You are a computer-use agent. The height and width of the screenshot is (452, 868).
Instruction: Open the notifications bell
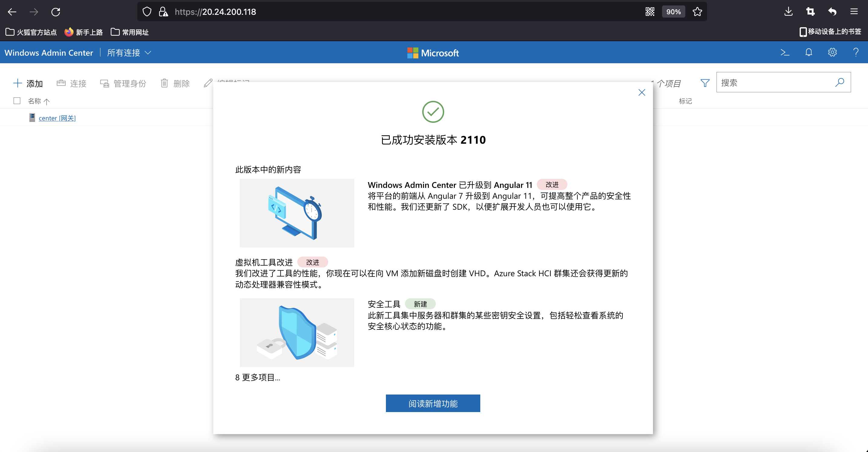point(808,53)
